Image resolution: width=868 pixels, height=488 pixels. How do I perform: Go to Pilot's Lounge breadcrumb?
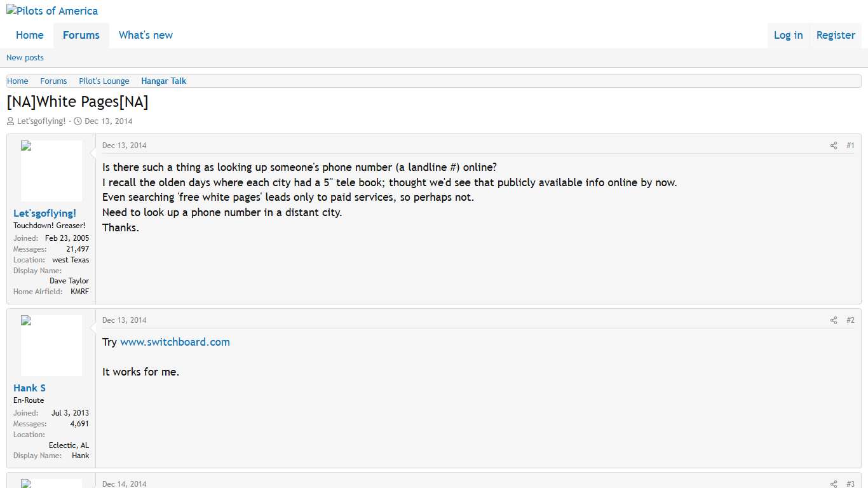pyautogui.click(x=104, y=81)
